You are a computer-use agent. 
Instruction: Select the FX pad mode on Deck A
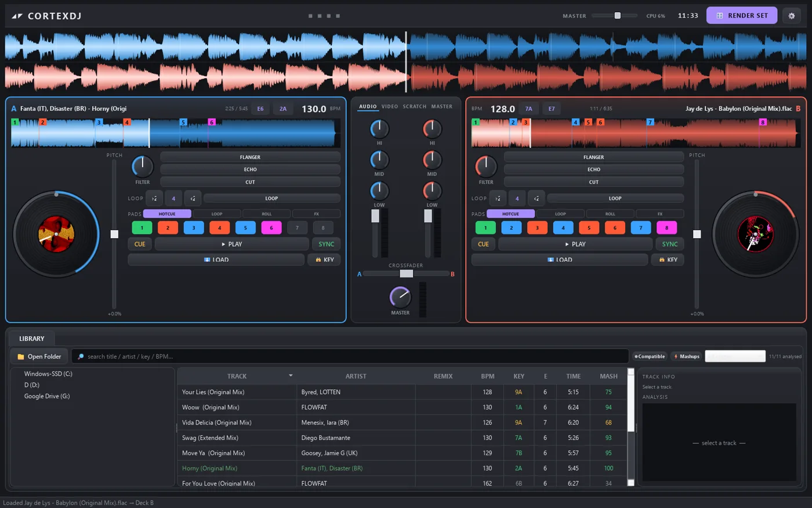coord(317,214)
